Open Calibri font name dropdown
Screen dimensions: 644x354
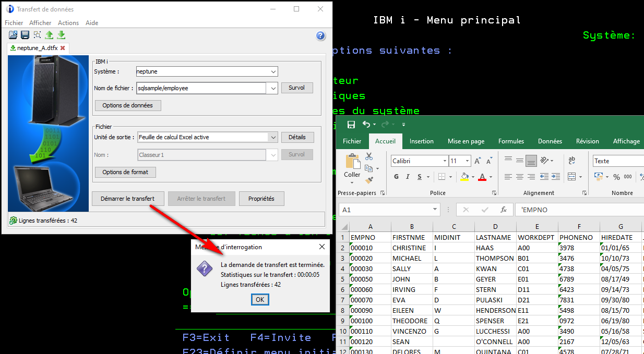tap(445, 161)
